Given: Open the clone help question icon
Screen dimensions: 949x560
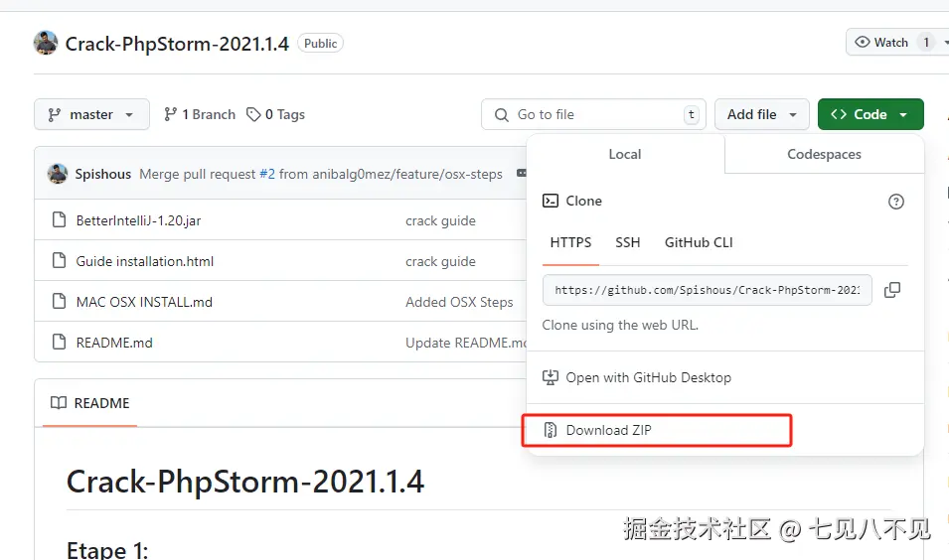Looking at the screenshot, I should click(x=895, y=202).
